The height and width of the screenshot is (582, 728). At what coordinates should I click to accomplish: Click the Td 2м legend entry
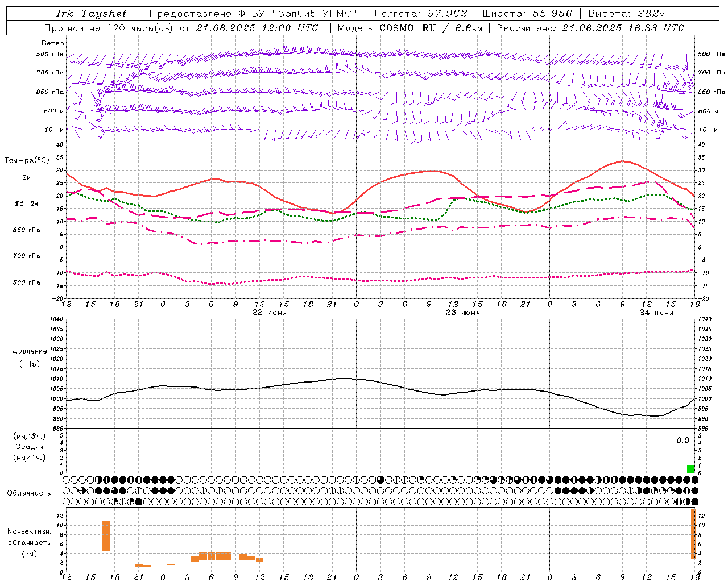coord(26,206)
